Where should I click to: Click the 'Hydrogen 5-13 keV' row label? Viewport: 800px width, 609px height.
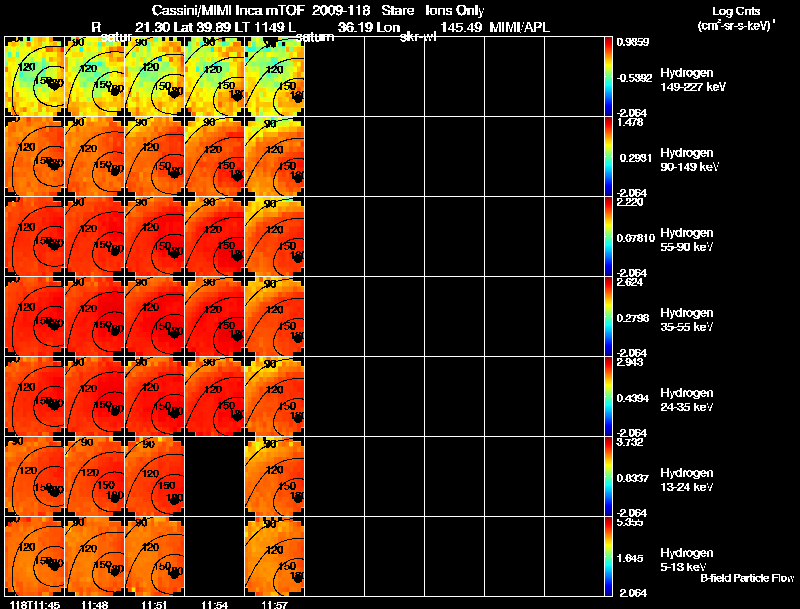coord(687,560)
